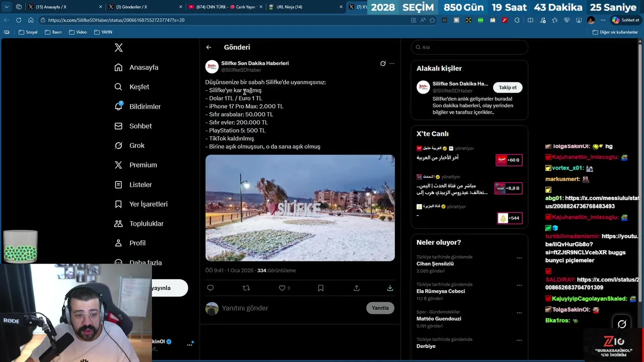Follow the account with the Takip et button
This screenshot has width=644, height=362.
click(508, 87)
